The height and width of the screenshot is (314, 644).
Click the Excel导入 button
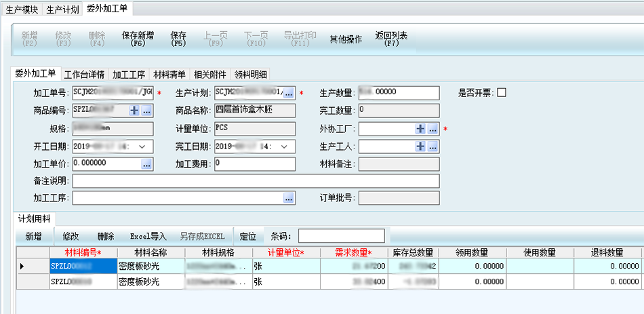pos(148,236)
